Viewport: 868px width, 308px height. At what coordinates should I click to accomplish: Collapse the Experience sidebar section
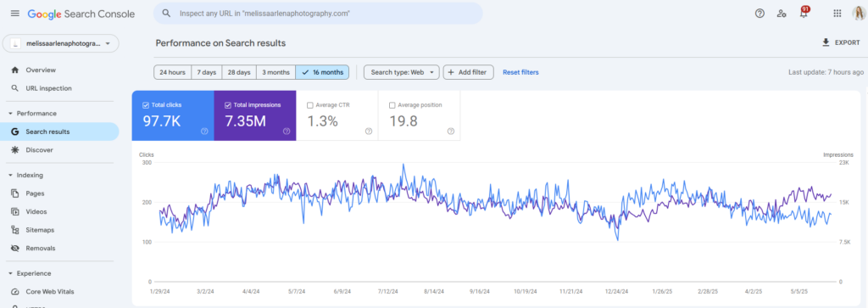click(10, 274)
